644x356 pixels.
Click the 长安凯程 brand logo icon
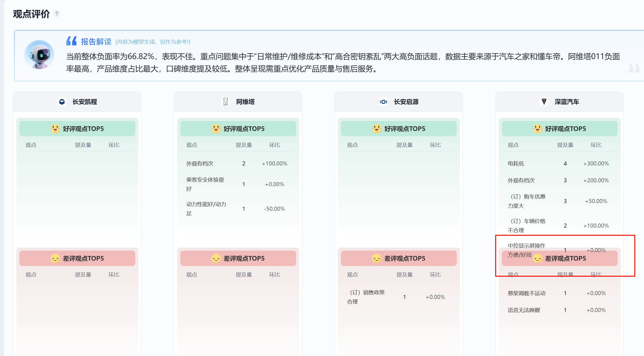pos(62,102)
